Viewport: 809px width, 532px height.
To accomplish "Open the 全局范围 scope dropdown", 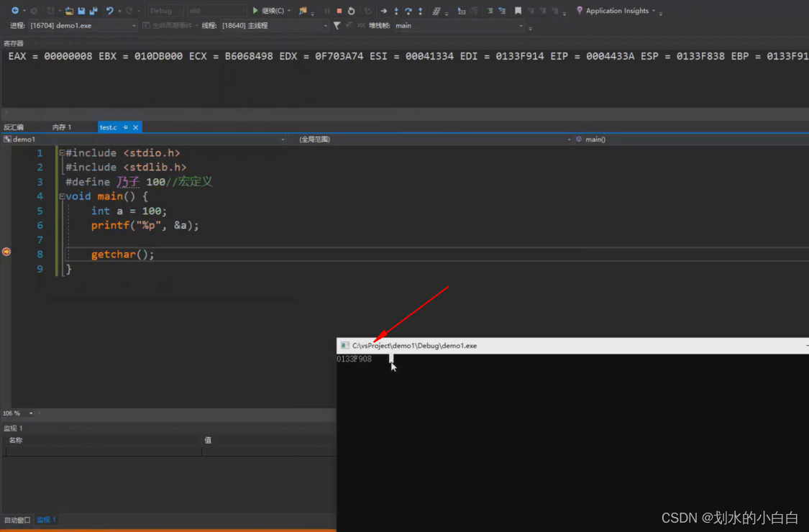I will pos(435,139).
